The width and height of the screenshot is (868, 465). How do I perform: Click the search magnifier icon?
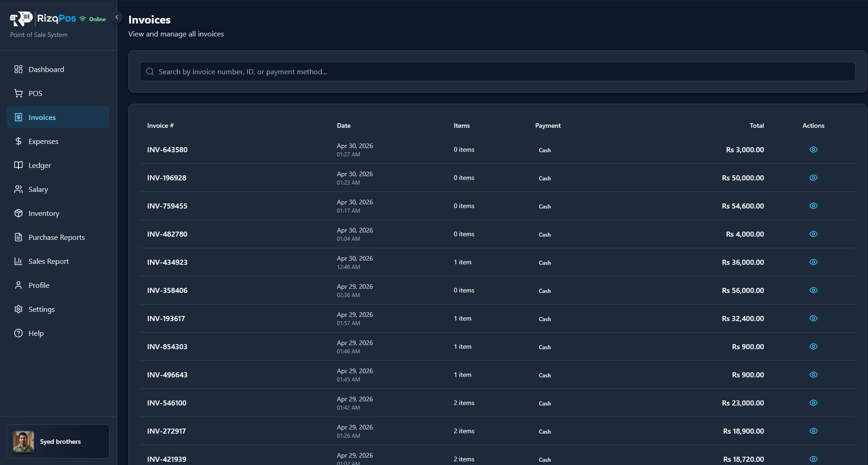pos(150,72)
